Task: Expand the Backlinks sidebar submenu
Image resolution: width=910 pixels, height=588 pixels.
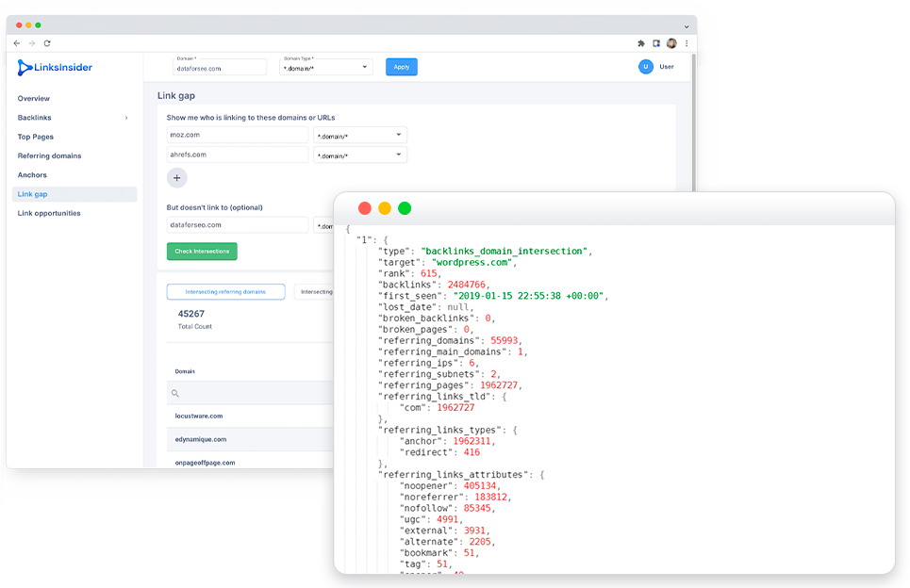Action: tap(126, 118)
